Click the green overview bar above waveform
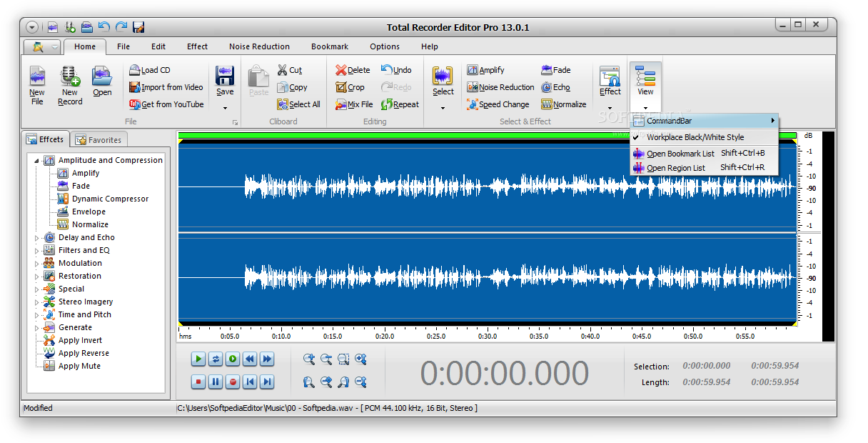The height and width of the screenshot is (443, 868). tap(487, 135)
